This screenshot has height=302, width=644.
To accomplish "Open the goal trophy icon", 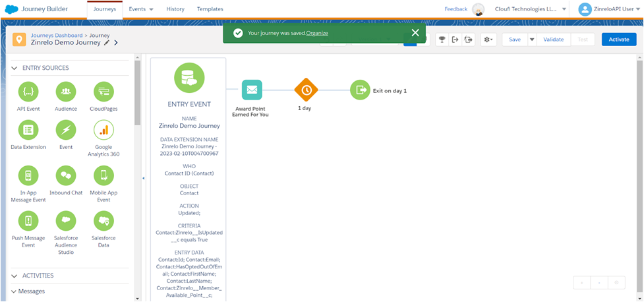I will [x=442, y=40].
